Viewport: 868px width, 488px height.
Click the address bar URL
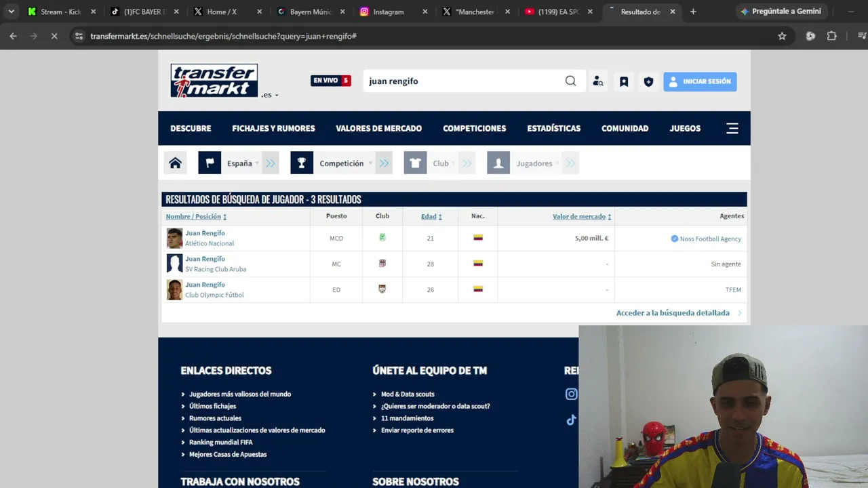[x=223, y=36]
